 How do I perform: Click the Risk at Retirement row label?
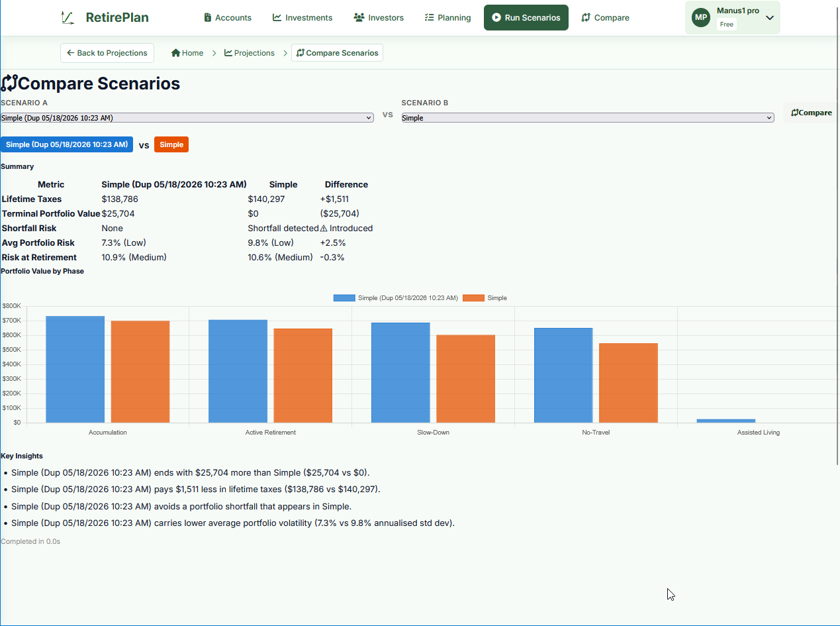tap(39, 257)
